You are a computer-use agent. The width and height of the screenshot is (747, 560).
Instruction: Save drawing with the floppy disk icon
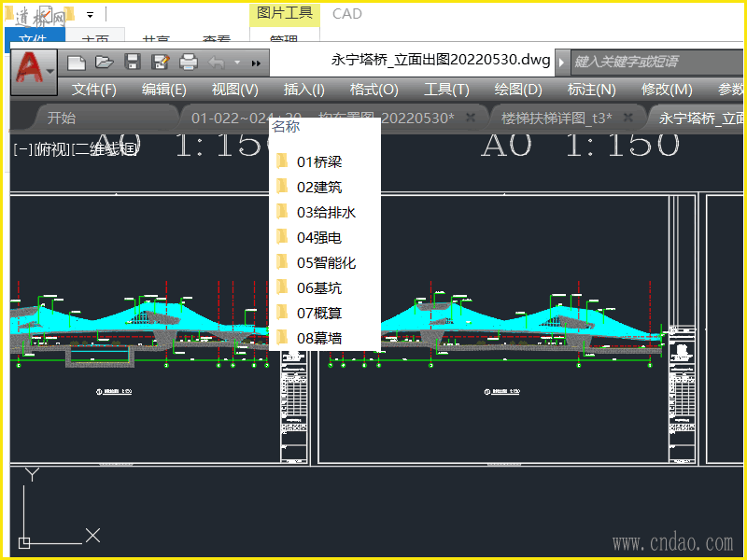(x=132, y=63)
